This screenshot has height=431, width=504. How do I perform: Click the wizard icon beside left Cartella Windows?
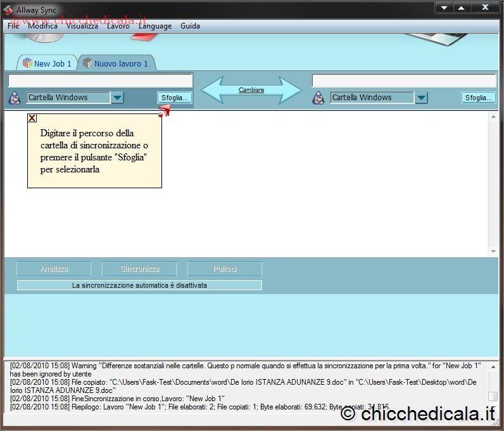pyautogui.click(x=15, y=98)
